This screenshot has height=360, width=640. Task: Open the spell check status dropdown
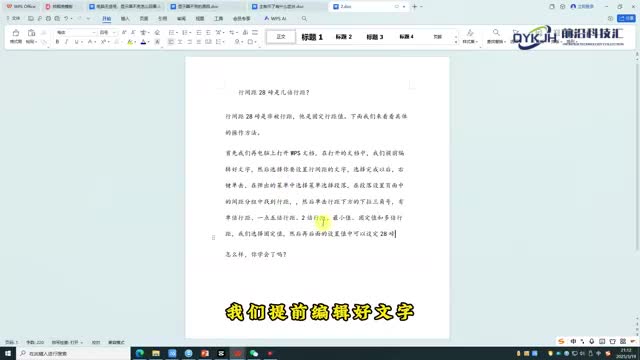point(67,342)
